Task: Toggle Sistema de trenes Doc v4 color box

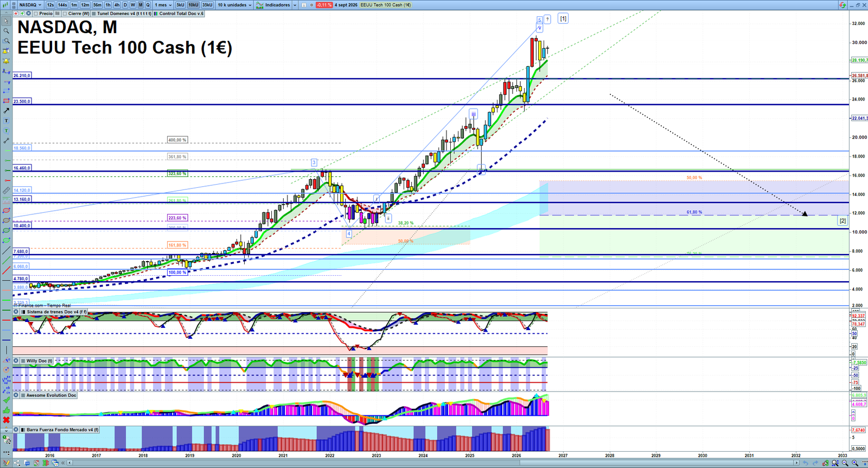Action: coord(23,312)
